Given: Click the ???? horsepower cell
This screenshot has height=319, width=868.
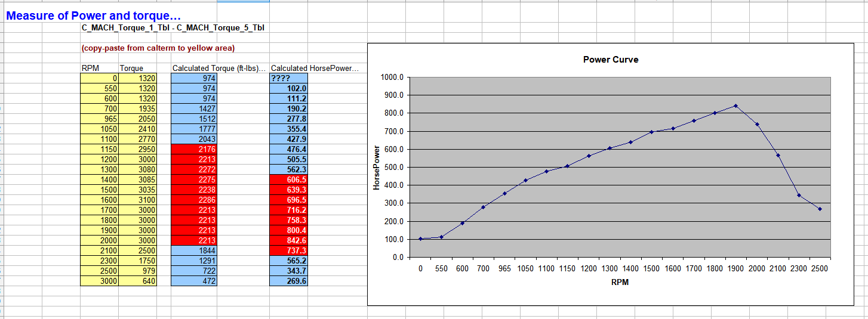Looking at the screenshot, I should [289, 78].
